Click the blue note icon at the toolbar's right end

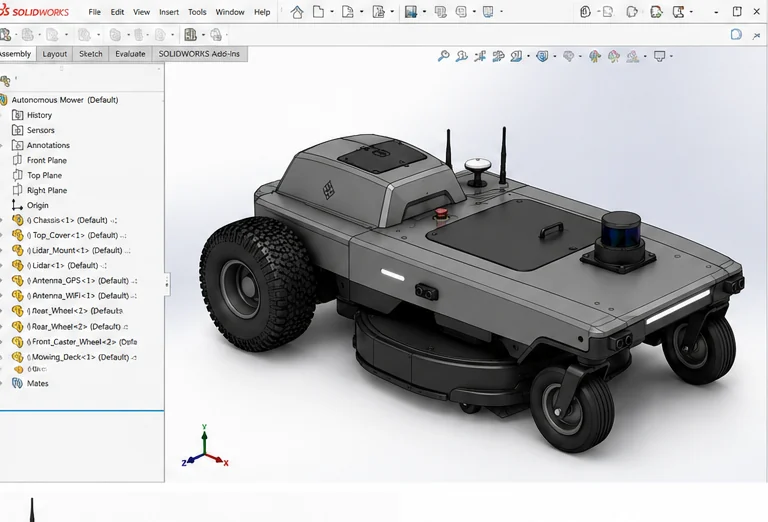(x=736, y=34)
